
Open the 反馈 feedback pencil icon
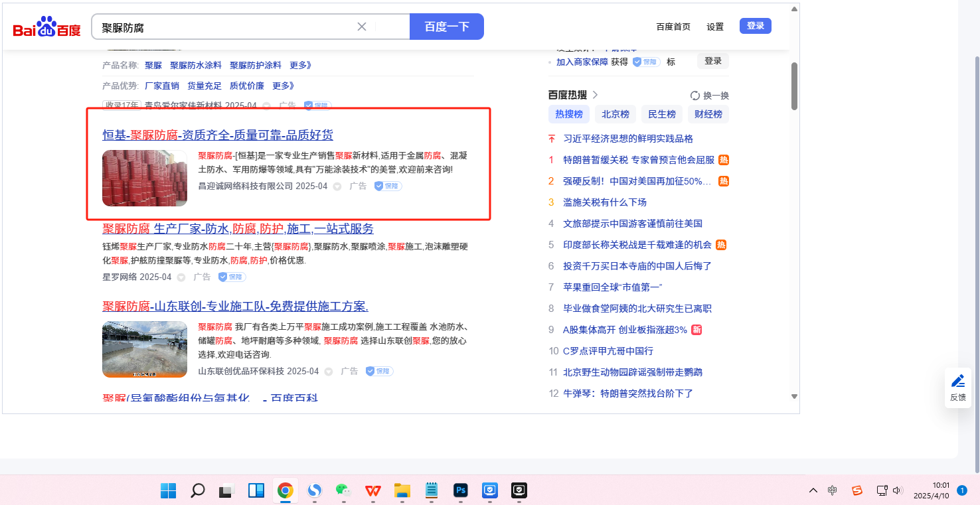[x=957, y=381]
